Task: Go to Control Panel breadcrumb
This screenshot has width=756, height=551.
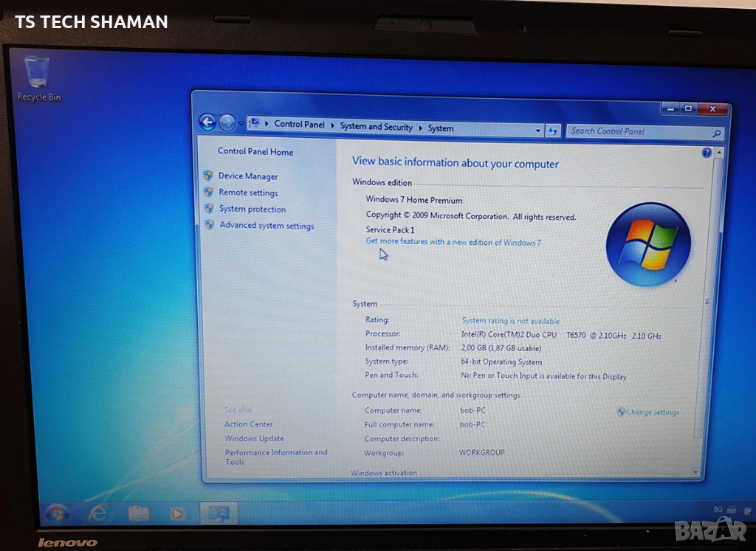Action: click(x=299, y=124)
